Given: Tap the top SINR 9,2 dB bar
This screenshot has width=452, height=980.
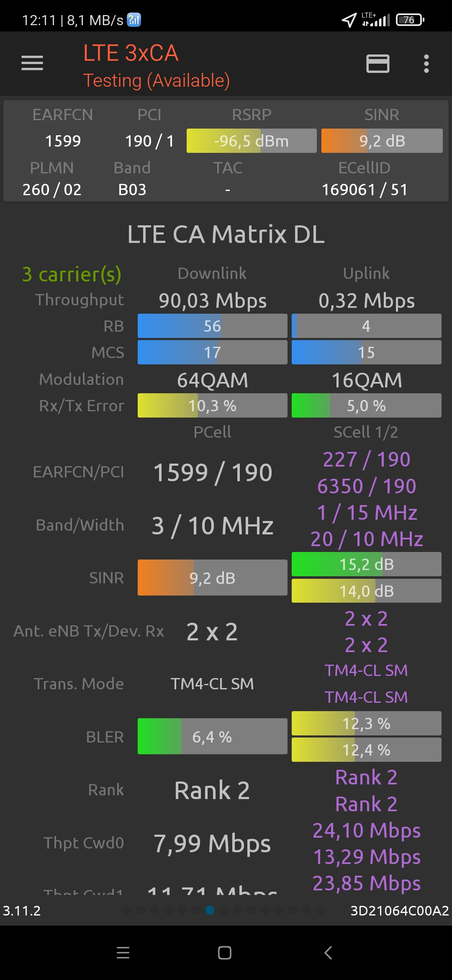Looking at the screenshot, I should point(382,141).
